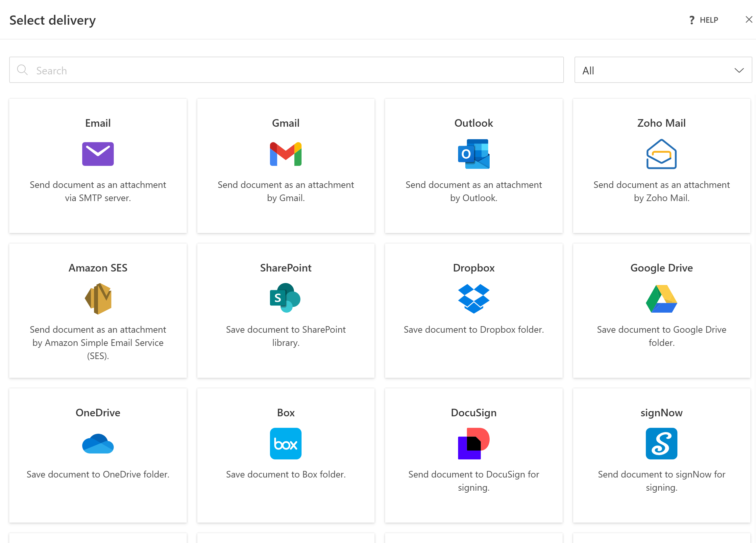Pick the Box logo icon

[x=285, y=443]
